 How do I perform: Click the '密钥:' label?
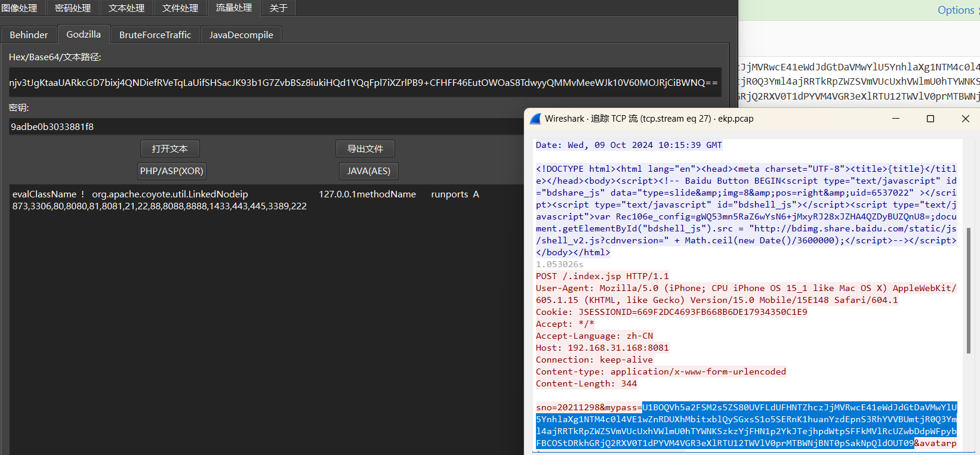(19, 108)
